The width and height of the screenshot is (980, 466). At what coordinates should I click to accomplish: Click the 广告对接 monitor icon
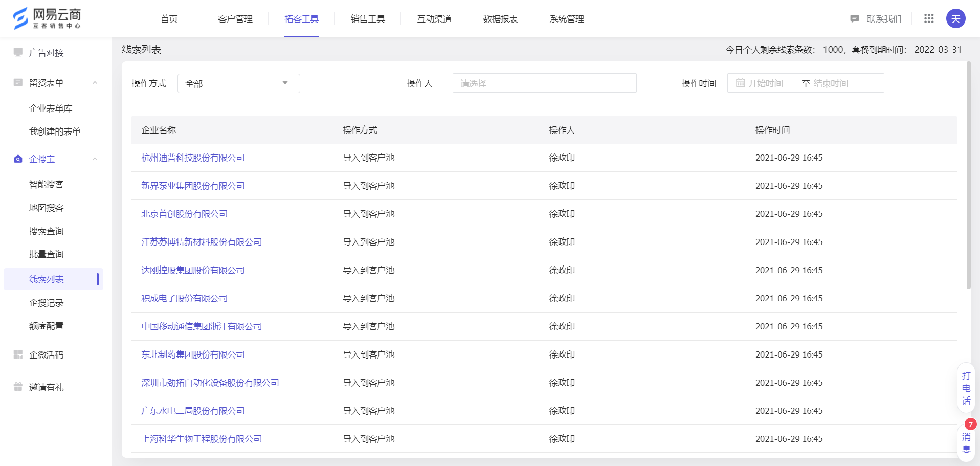(x=18, y=52)
